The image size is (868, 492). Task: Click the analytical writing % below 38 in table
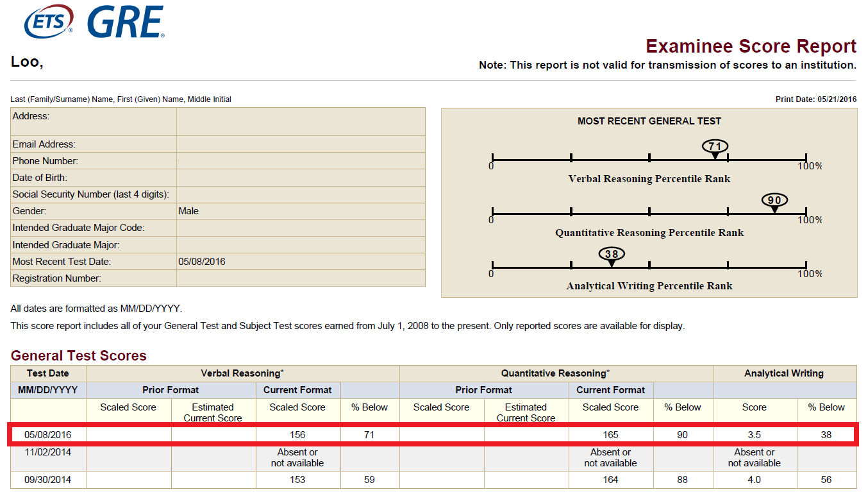[x=826, y=435]
